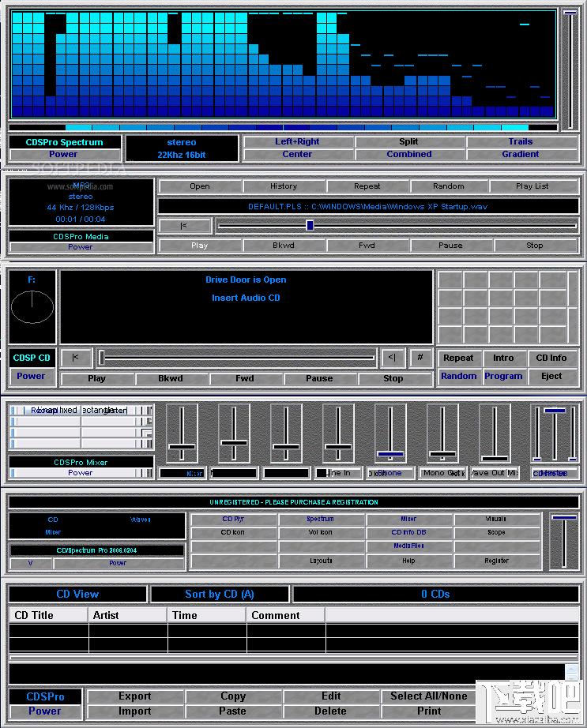Click Play in the CD player panel
The height and width of the screenshot is (728, 587).
click(x=97, y=378)
